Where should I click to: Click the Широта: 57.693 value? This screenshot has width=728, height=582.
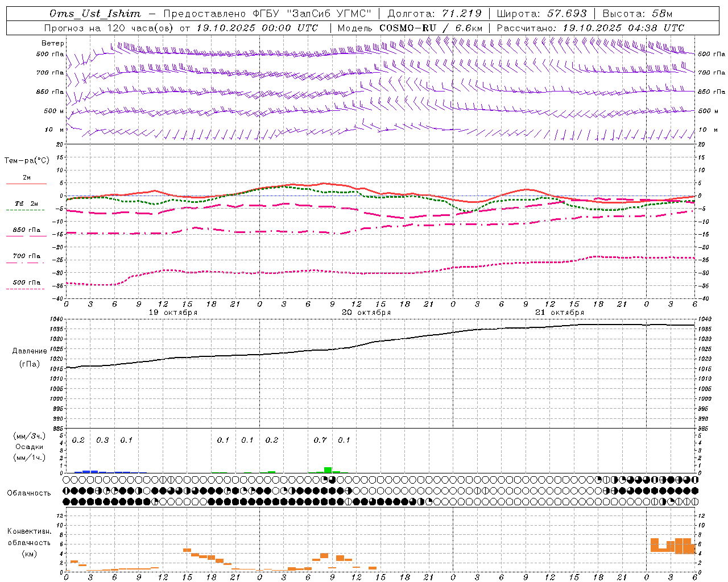click(x=541, y=14)
